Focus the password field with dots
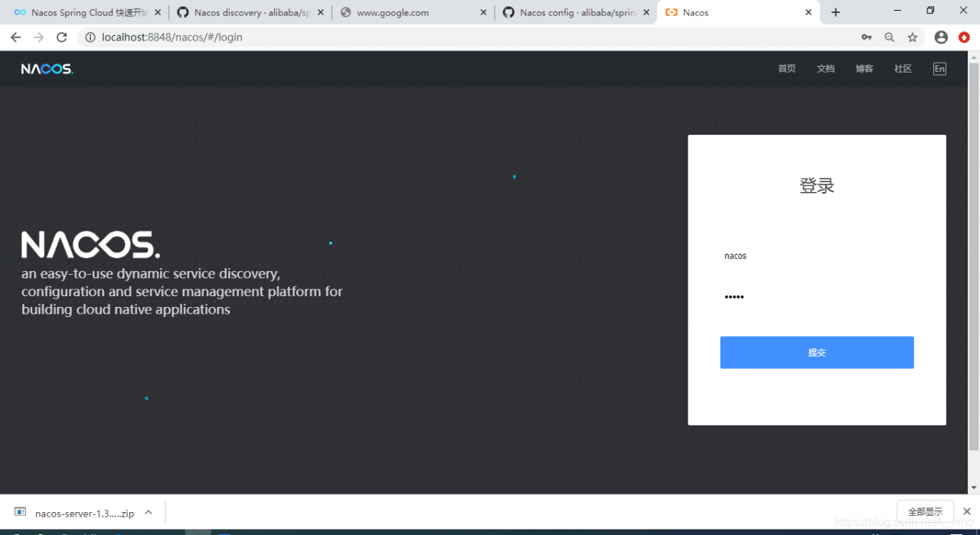 pos(817,297)
